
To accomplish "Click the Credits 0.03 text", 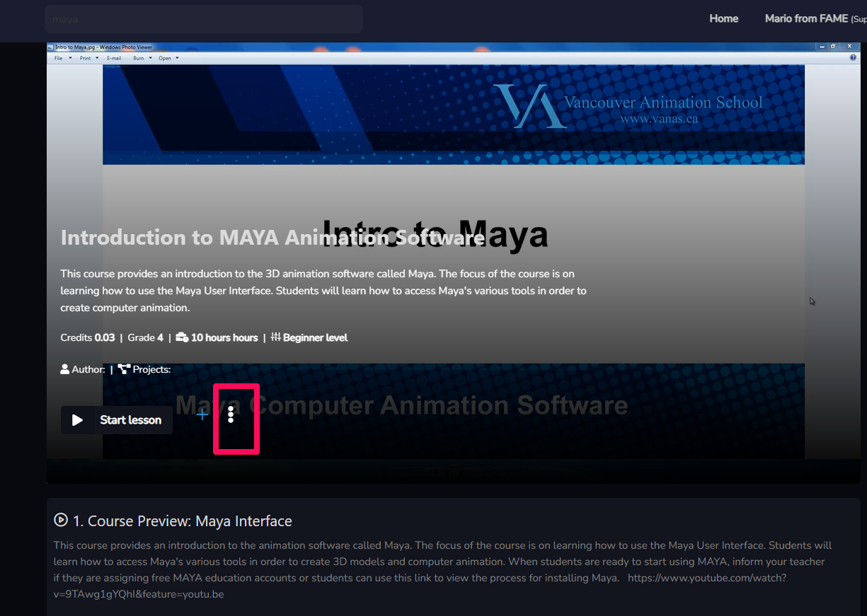I will [88, 337].
